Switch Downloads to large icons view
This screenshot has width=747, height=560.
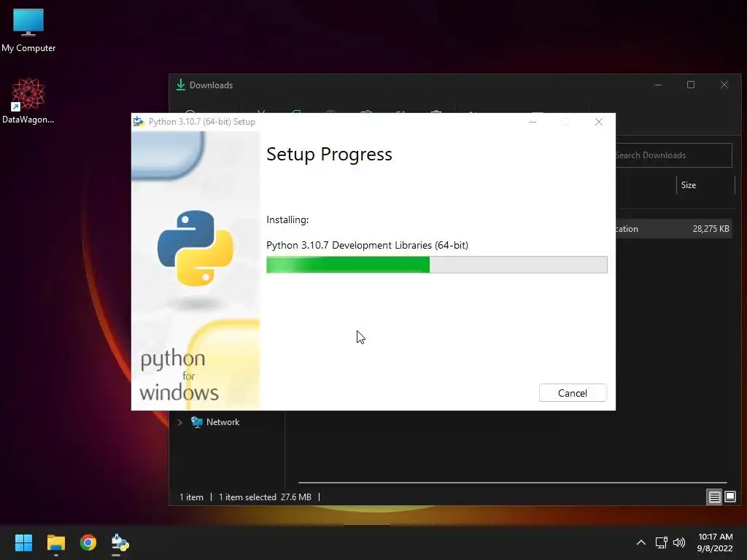pos(729,497)
